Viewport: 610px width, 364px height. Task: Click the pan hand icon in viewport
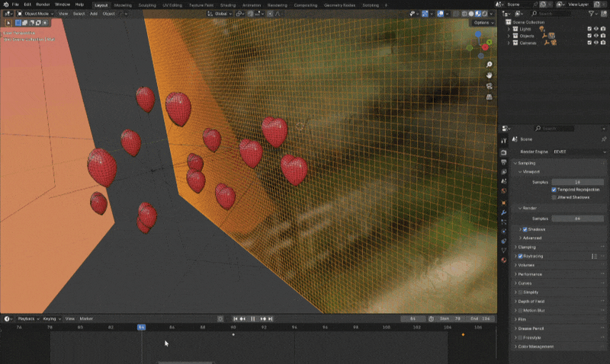489,75
